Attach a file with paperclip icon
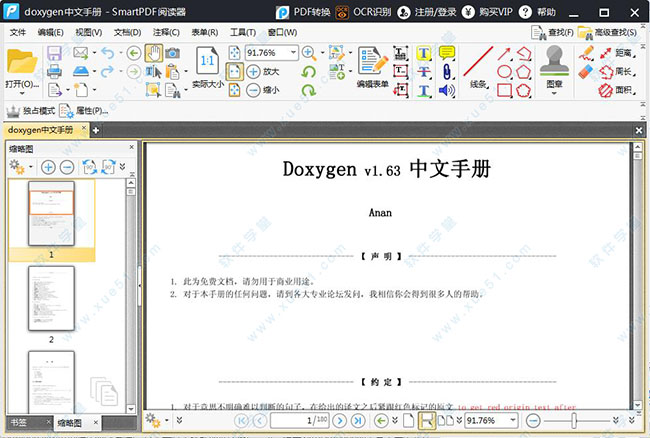The image size is (650, 438). 447,71
